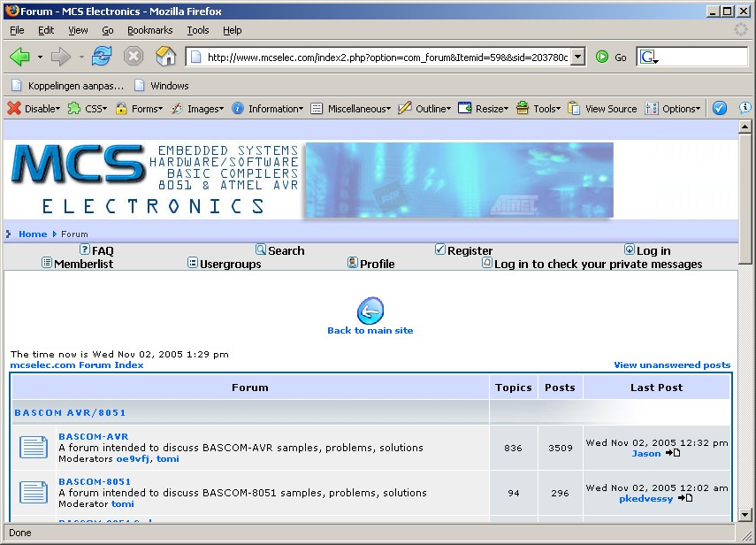Open the back button history dropdown arrow
This screenshot has height=545, width=756.
(x=40, y=57)
